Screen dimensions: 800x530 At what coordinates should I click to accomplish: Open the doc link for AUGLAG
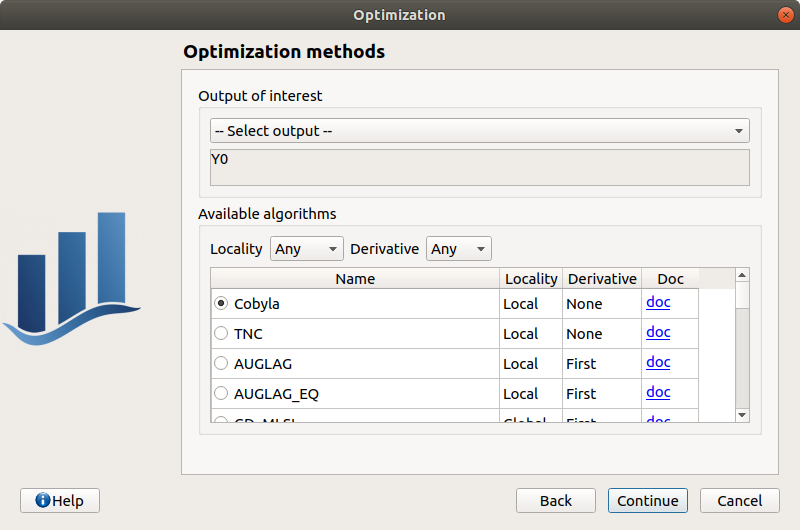pos(658,363)
